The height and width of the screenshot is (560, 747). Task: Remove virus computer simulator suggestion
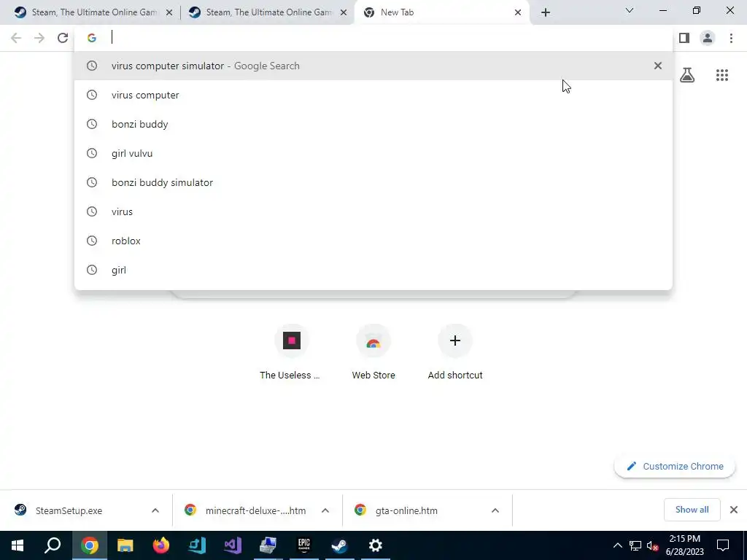pos(657,66)
